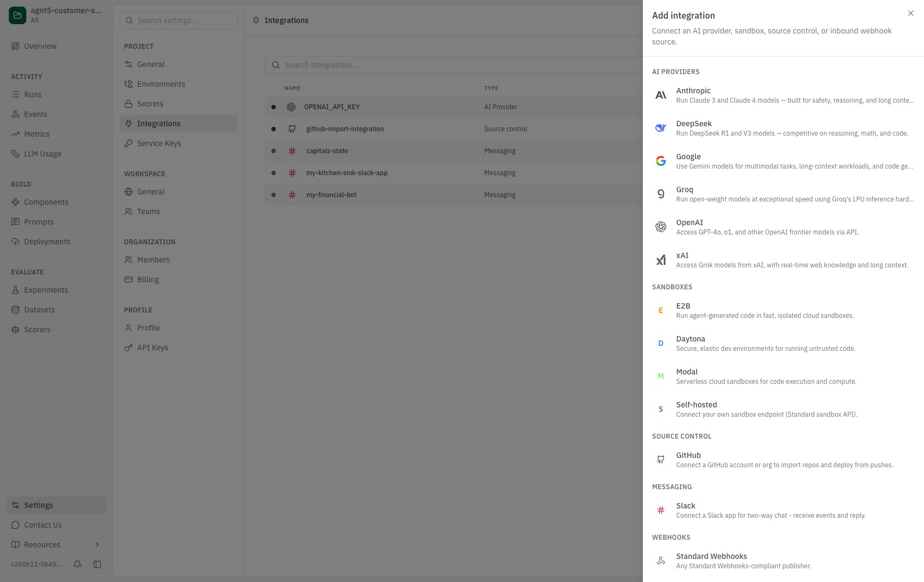Image resolution: width=924 pixels, height=582 pixels.
Task: Open Teams settings
Action: point(179,211)
